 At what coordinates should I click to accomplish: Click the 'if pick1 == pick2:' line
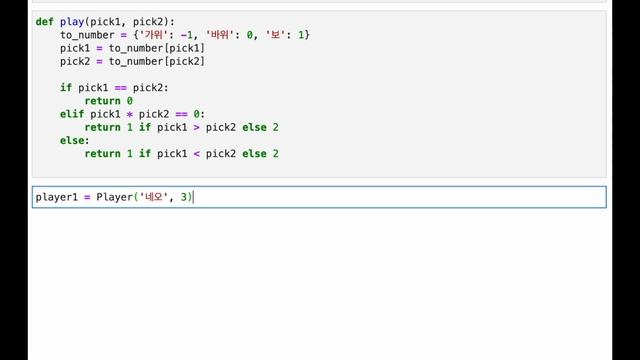point(114,88)
